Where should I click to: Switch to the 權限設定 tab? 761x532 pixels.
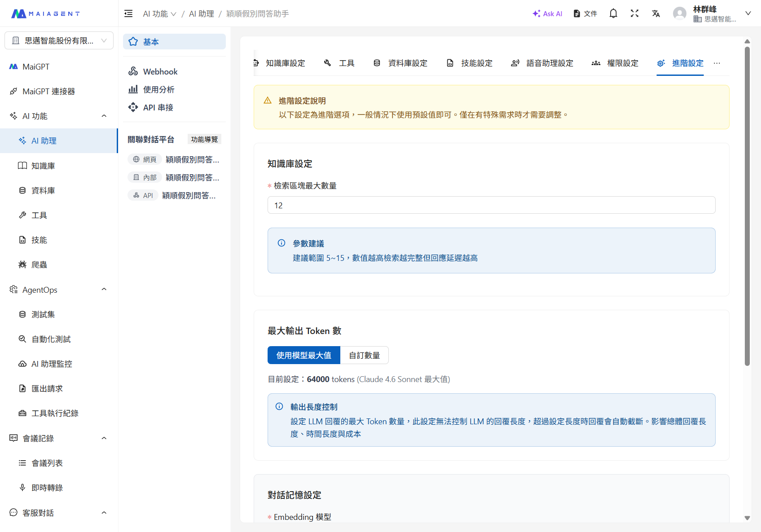pyautogui.click(x=623, y=63)
